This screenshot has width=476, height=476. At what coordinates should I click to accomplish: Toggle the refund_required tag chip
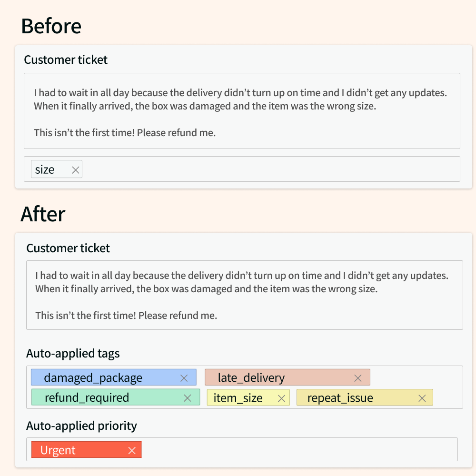(x=86, y=397)
